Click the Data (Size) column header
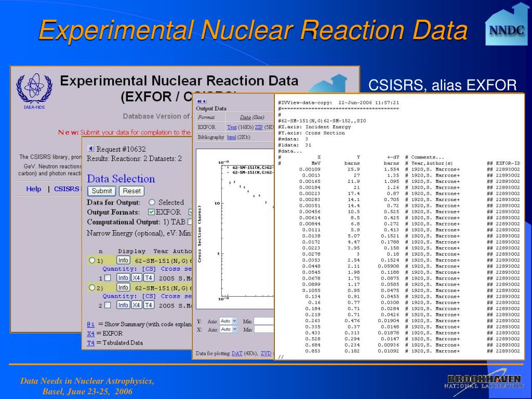This screenshot has width=532, height=399. [x=252, y=117]
